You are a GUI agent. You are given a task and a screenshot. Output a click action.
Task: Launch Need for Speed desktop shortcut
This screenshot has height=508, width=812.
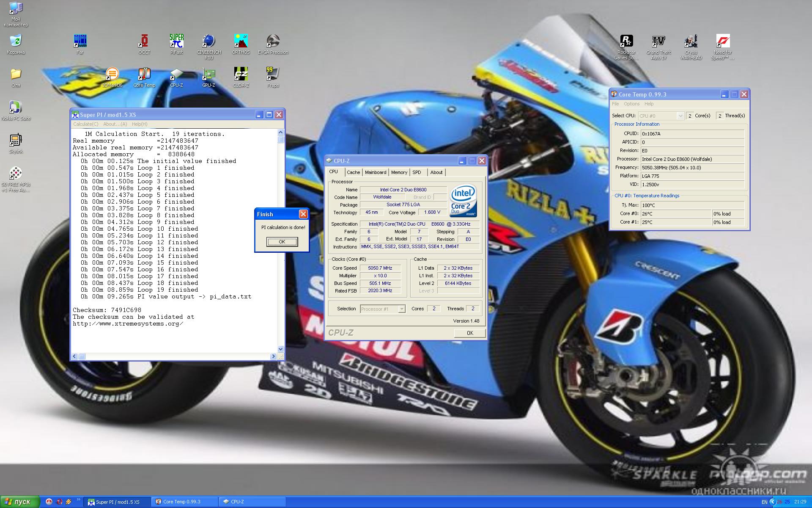[723, 47]
